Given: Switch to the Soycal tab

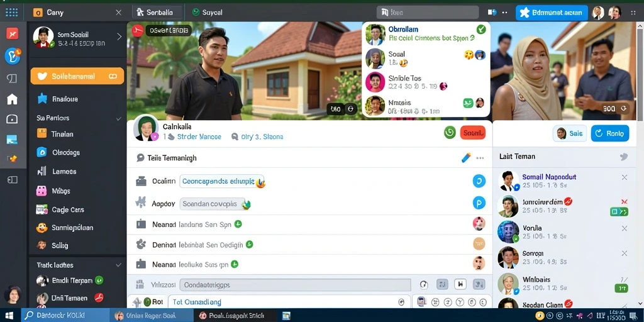Looking at the screenshot, I should (x=208, y=13).
